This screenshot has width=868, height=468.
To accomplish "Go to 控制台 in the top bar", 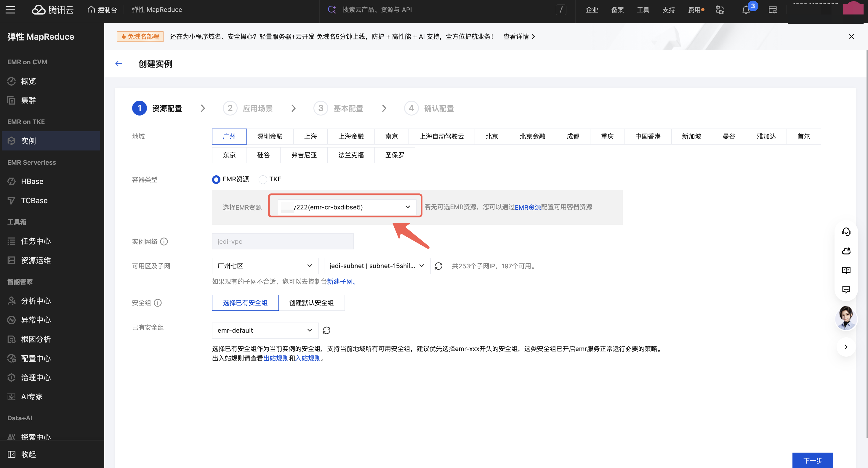I will point(102,10).
